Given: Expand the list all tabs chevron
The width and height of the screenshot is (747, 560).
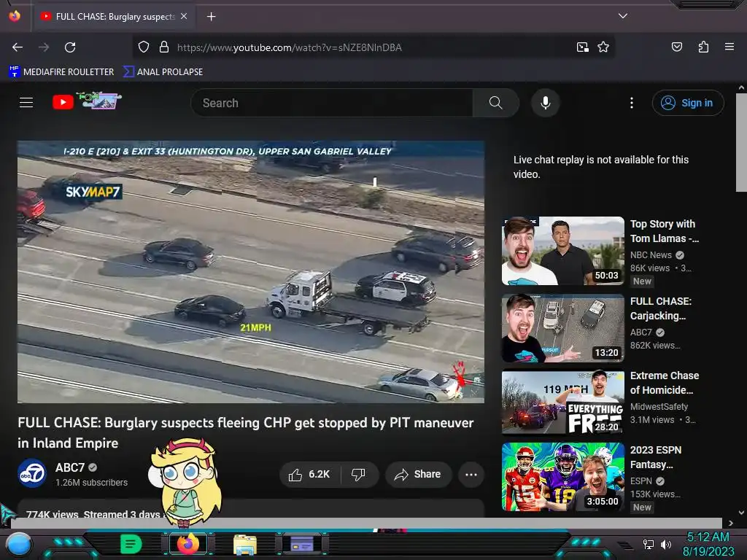Looking at the screenshot, I should (623, 16).
